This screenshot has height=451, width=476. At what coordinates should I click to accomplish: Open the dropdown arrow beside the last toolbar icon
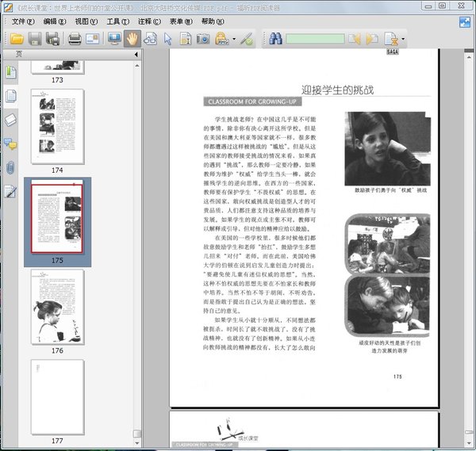coord(403,39)
